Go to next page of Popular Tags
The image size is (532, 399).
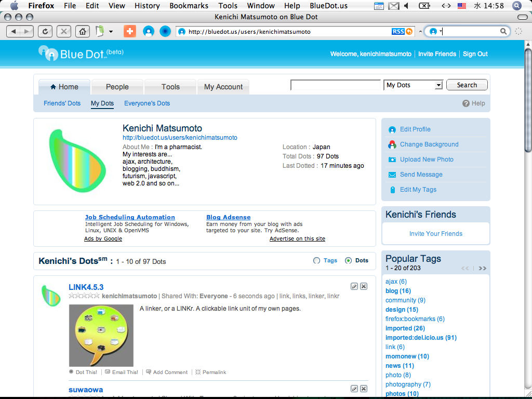[x=482, y=269]
